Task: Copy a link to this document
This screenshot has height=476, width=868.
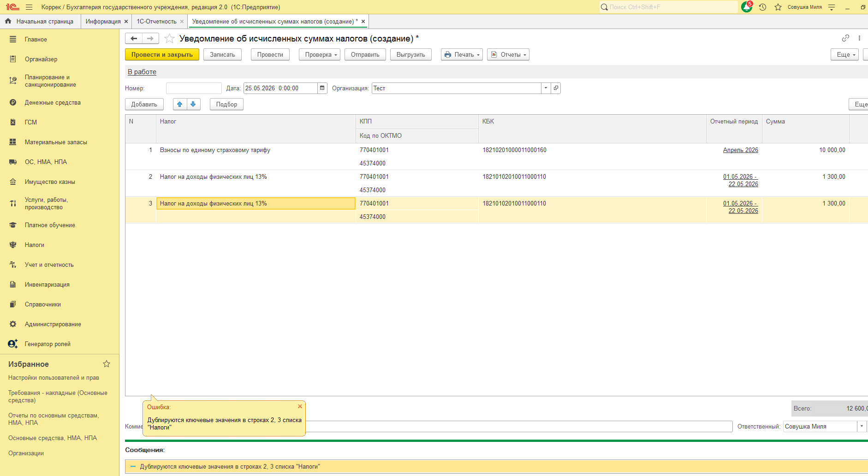Action: click(x=845, y=38)
